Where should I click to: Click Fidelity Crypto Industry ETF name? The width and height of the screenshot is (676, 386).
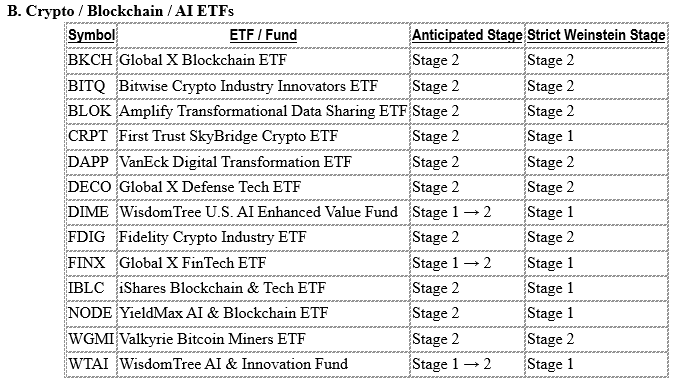[213, 237]
